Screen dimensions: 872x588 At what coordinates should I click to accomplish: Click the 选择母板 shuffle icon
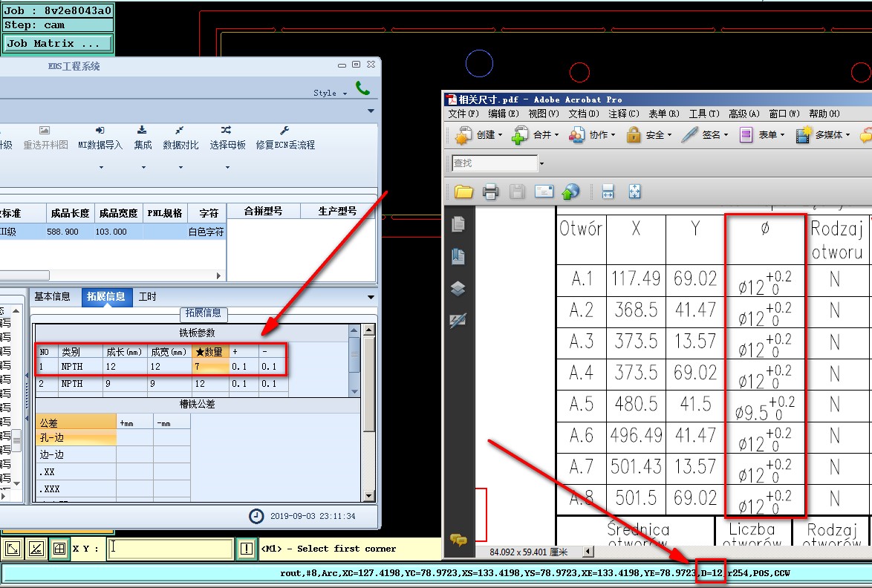point(226,130)
